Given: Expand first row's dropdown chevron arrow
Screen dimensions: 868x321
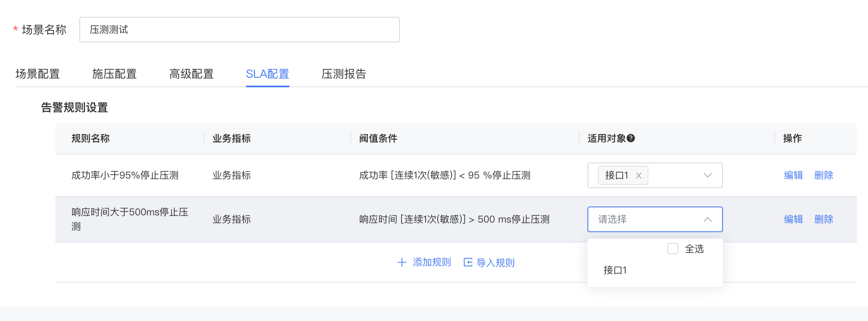Looking at the screenshot, I should (707, 175).
